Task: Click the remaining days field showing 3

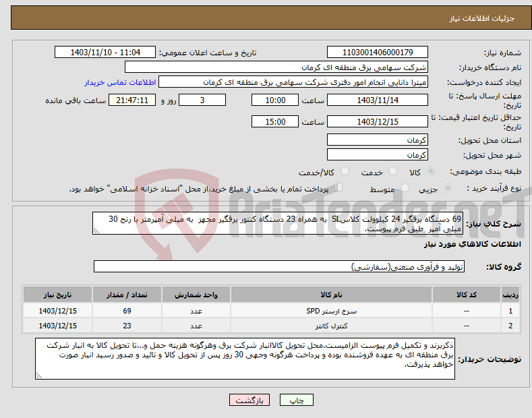Action: point(202,100)
